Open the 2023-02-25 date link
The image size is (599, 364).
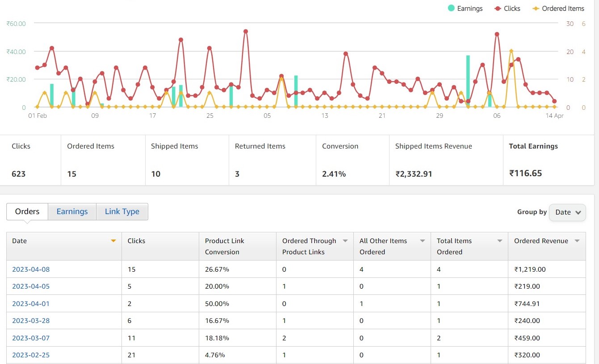[x=30, y=355]
